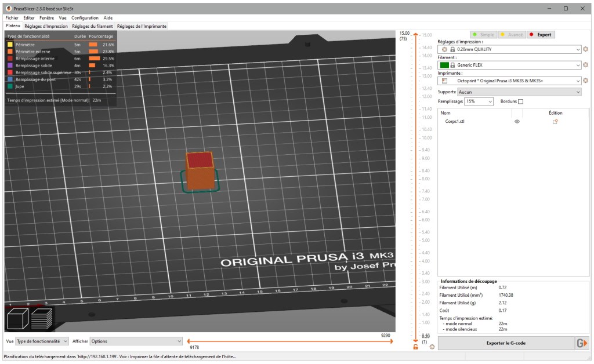Open the Remplissage 15% dropdown
The image size is (594, 364).
pos(479,101)
